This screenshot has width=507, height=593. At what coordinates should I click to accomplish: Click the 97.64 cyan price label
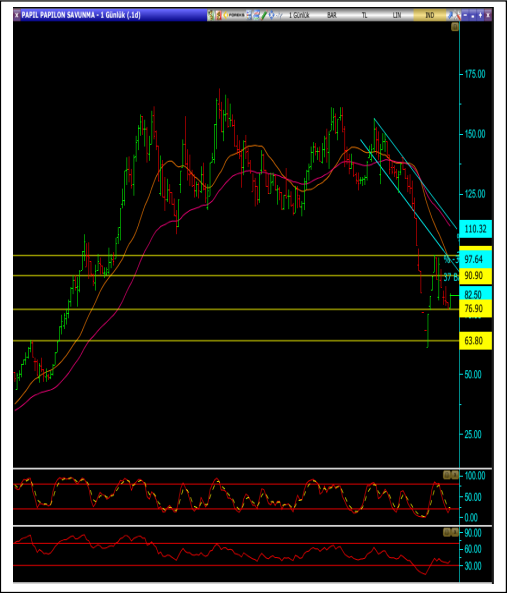pyautogui.click(x=476, y=259)
